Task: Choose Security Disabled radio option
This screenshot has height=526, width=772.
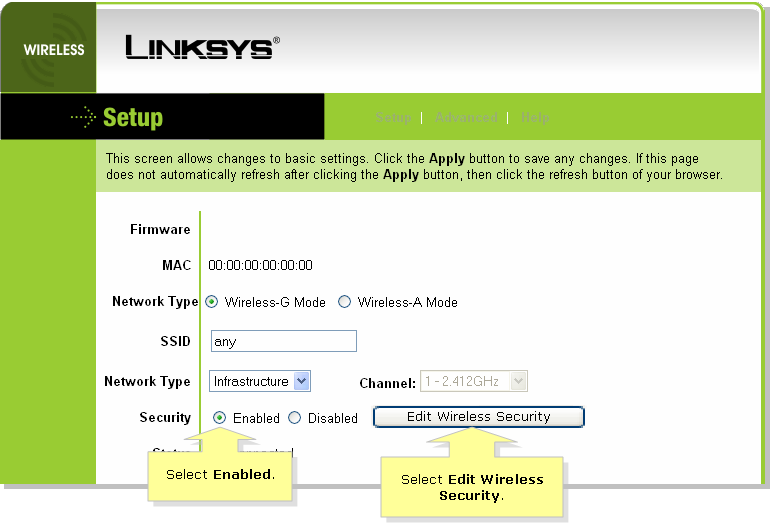Action: coord(294,418)
